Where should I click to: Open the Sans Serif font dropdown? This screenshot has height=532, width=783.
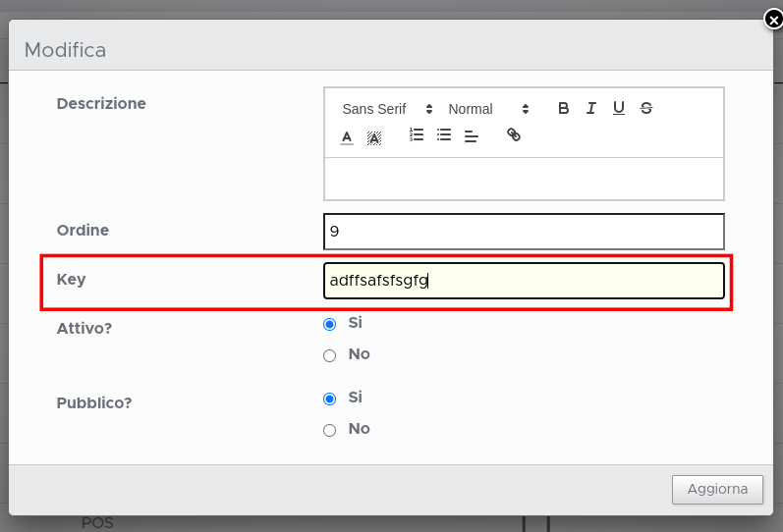(x=387, y=109)
